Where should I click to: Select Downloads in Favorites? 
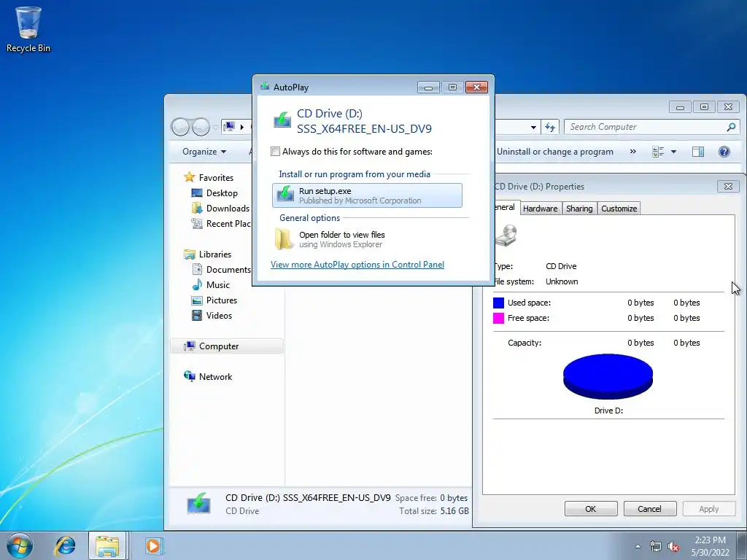220,208
